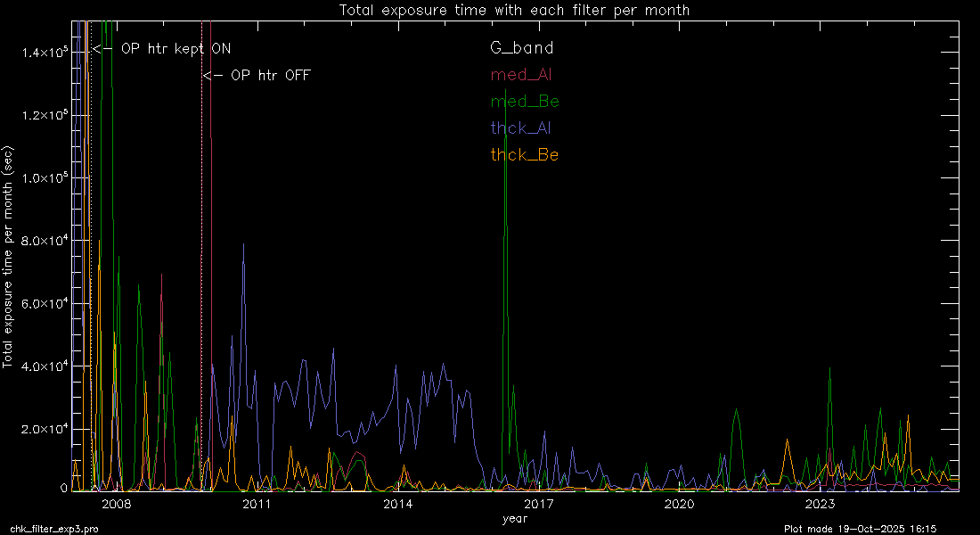Click the 2011 x-axis tick label
Screen dimensions: 980x535
click(257, 505)
